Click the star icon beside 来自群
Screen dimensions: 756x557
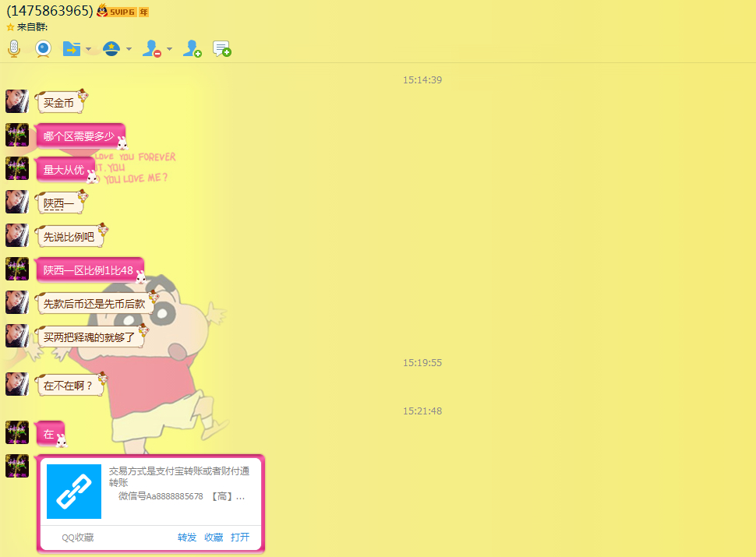(10, 27)
